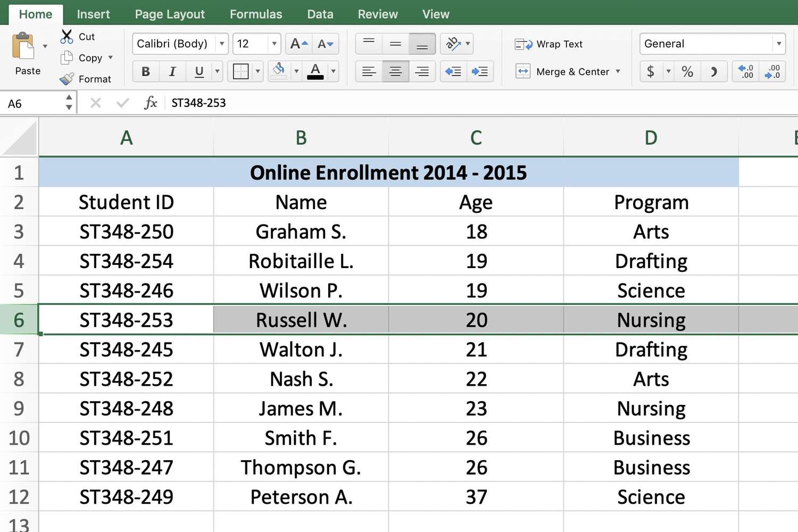Toggle Italic formatting
This screenshot has height=532, width=798.
[172, 71]
